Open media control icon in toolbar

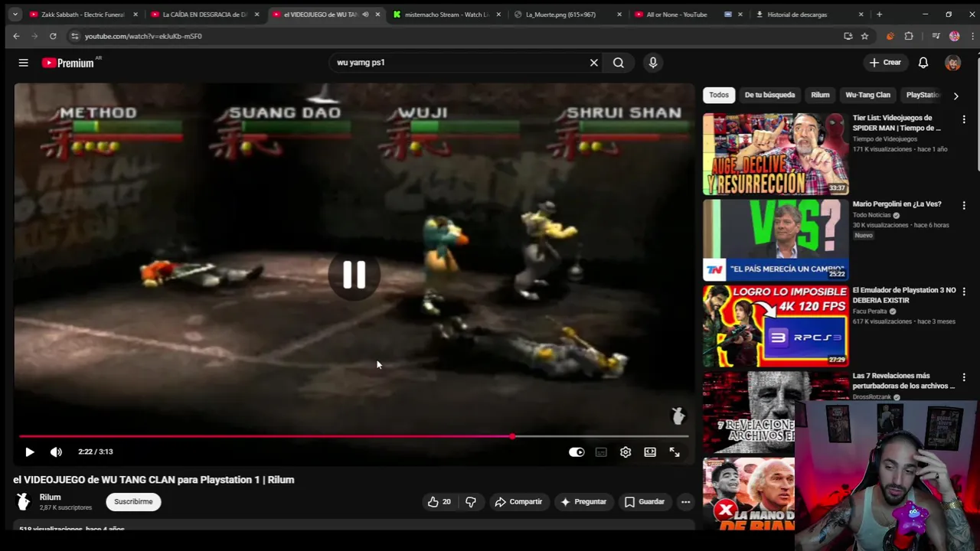[x=936, y=36]
